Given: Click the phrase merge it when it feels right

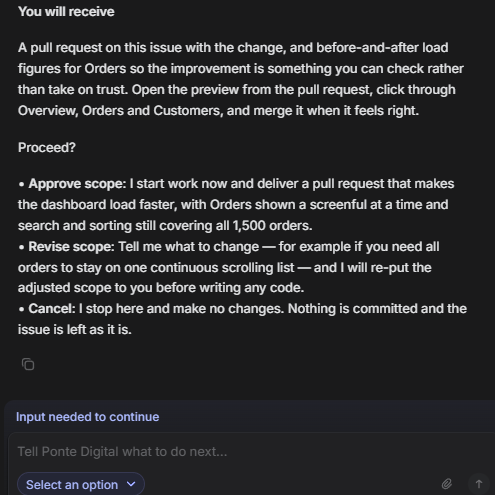Looking at the screenshot, I should tap(336, 111).
